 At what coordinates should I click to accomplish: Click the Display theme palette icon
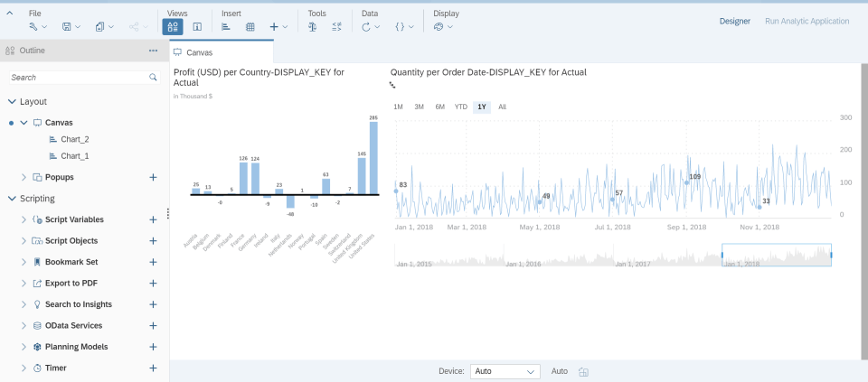coord(439,27)
